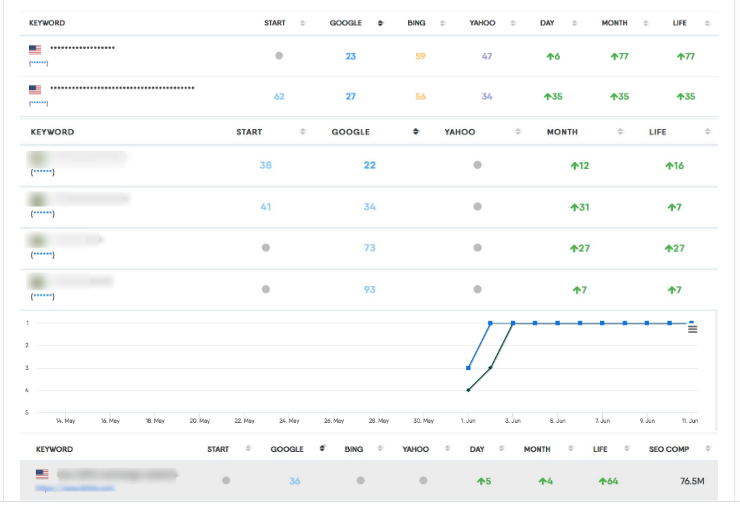Click the SEO competition value 76.5M

point(693,481)
